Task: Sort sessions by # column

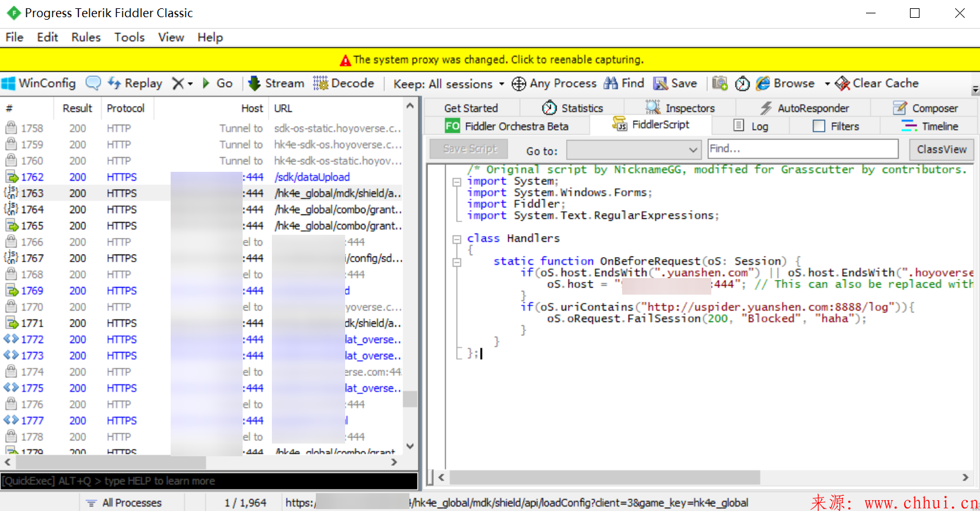Action: coord(27,108)
